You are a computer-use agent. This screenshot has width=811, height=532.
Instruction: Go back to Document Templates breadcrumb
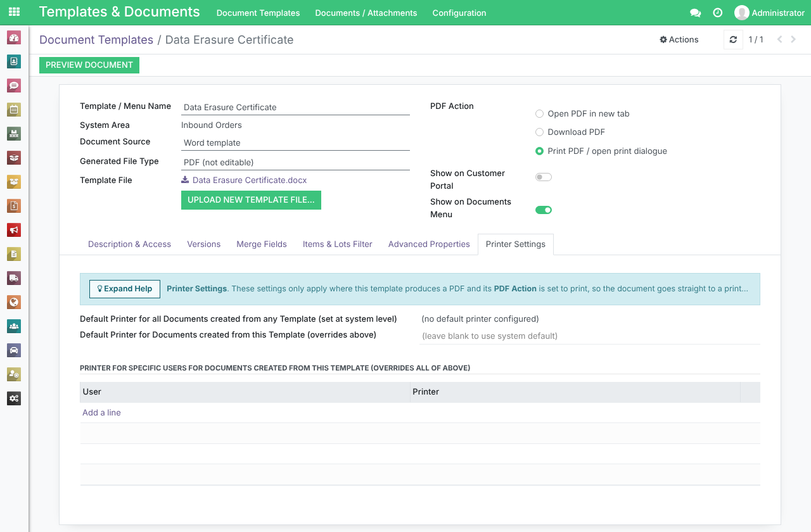(x=96, y=40)
